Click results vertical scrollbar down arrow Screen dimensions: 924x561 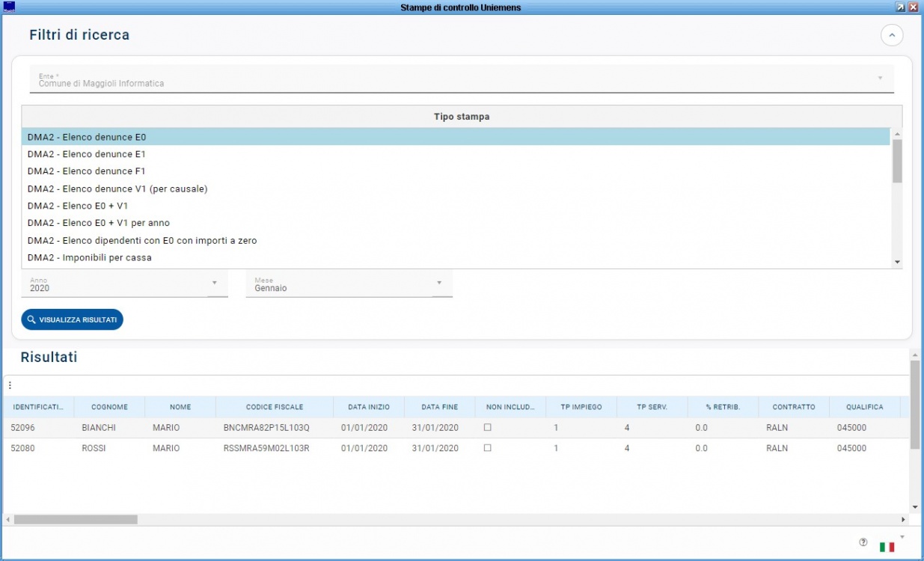(914, 506)
